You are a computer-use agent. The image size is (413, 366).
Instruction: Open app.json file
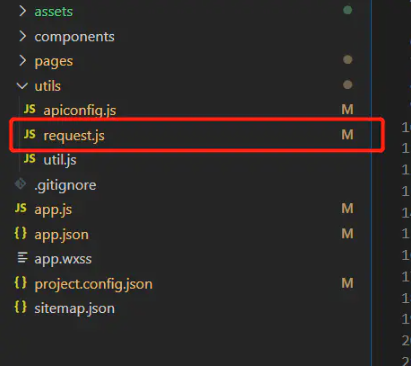tap(62, 235)
